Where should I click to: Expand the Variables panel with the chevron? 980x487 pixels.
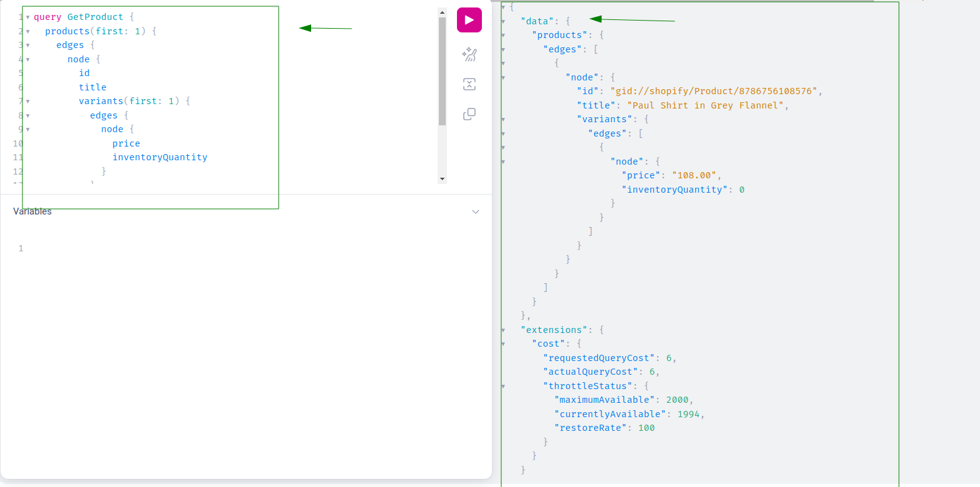coord(476,212)
